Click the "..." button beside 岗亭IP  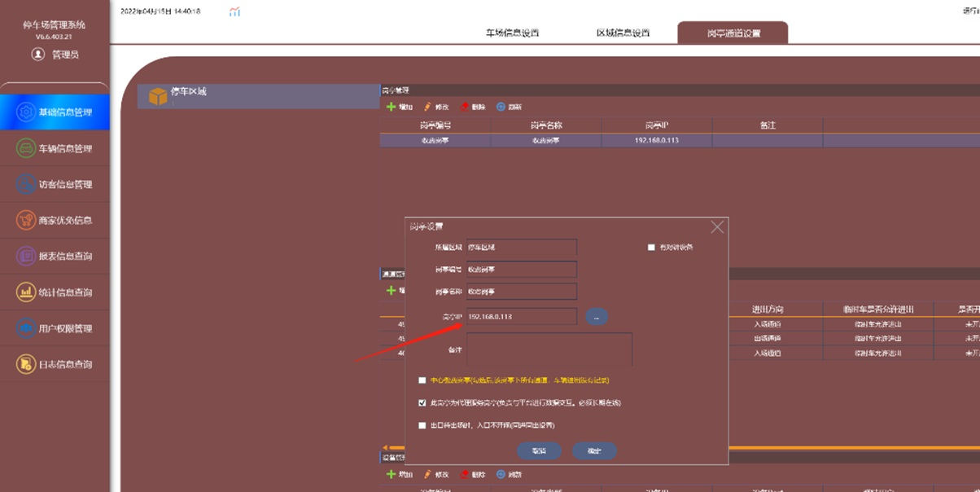(597, 316)
